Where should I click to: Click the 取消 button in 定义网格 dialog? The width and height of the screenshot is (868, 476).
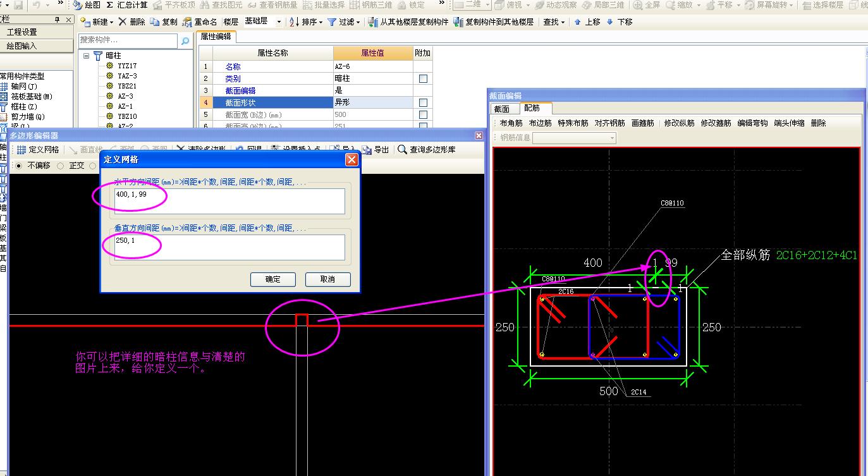[x=327, y=279]
